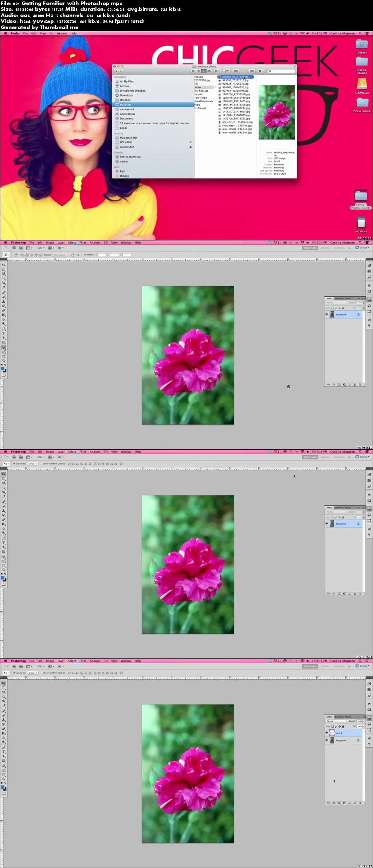This screenshot has height=868, width=373.
Task: Open Finder action gear dropdown
Action: 261,71
